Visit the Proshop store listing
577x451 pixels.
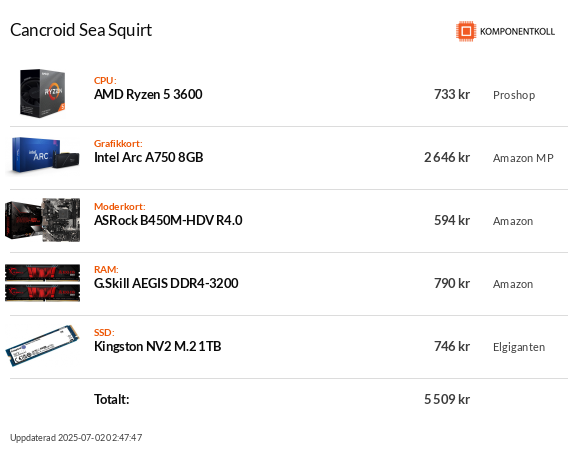514,95
